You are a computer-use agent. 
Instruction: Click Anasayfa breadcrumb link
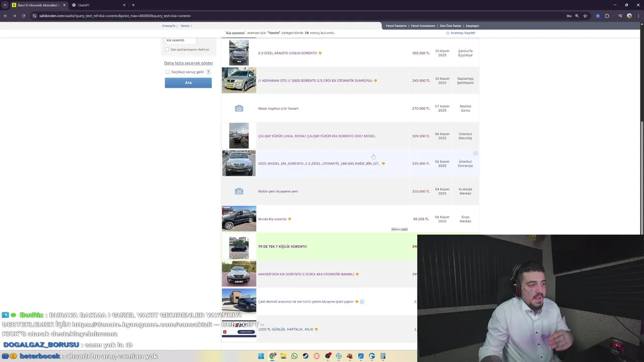169,26
